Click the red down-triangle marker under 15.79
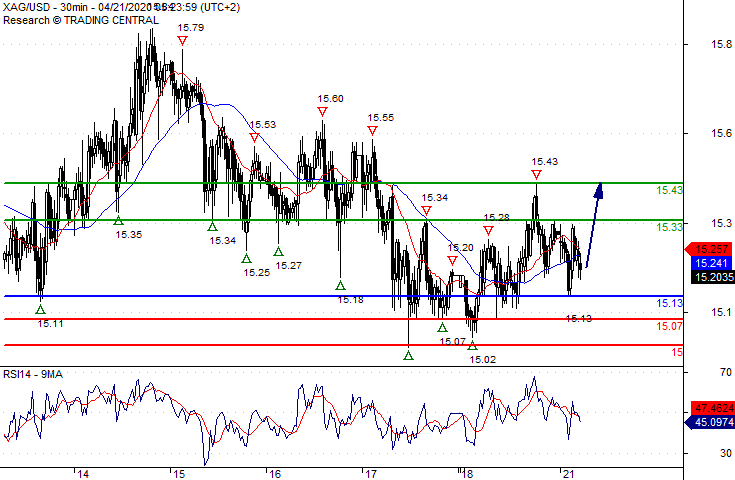 pyautogui.click(x=182, y=41)
